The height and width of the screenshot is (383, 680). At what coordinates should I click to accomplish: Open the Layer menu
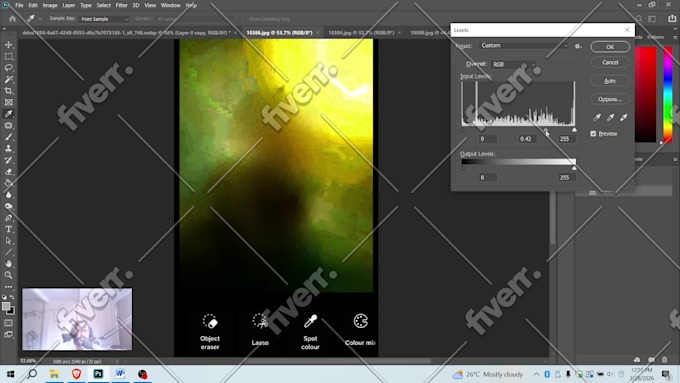pyautogui.click(x=69, y=5)
